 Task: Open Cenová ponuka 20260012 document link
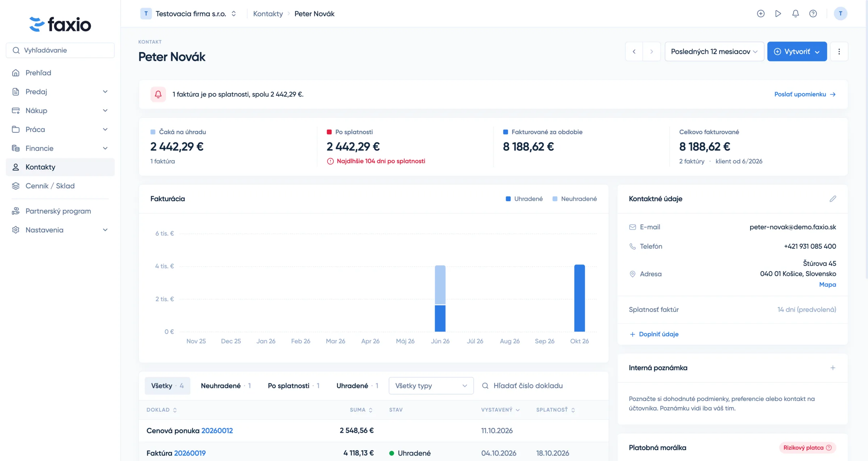pos(217,431)
